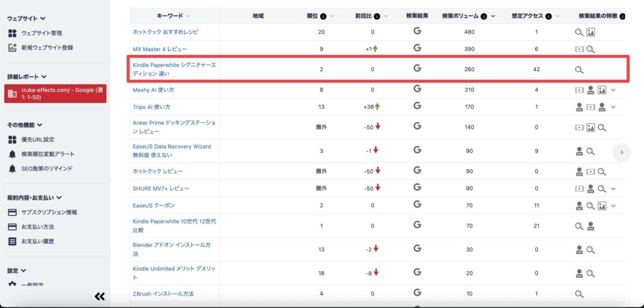Screen dimensions: 644x308
Task: Select the izuka-effects.com Google report item
Action: 57,94
